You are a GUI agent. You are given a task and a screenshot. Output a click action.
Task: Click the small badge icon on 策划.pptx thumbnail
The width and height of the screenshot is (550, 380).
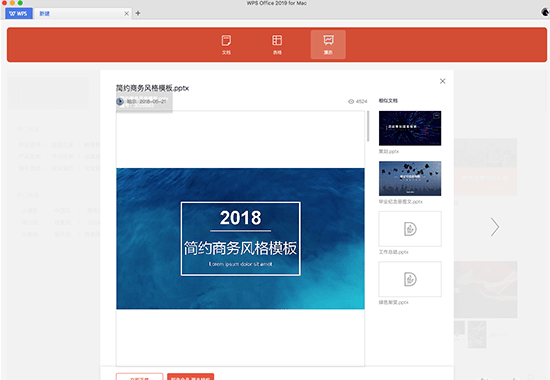[x=436, y=115]
